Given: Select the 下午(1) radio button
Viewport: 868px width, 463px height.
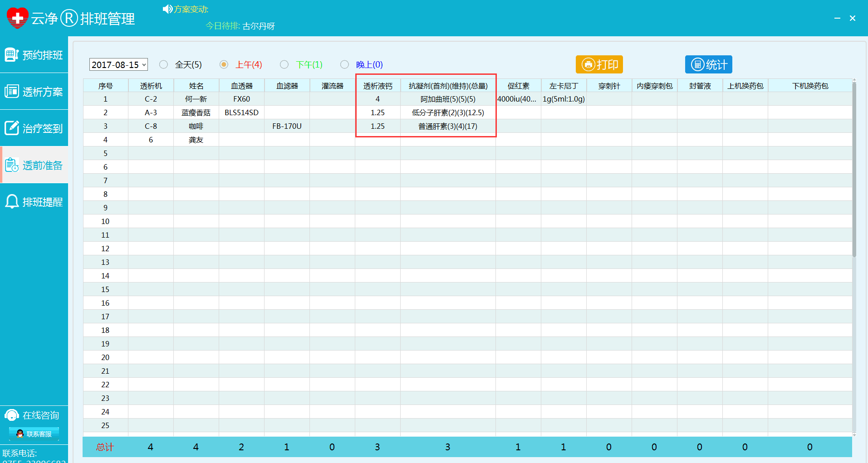Looking at the screenshot, I should 284,64.
